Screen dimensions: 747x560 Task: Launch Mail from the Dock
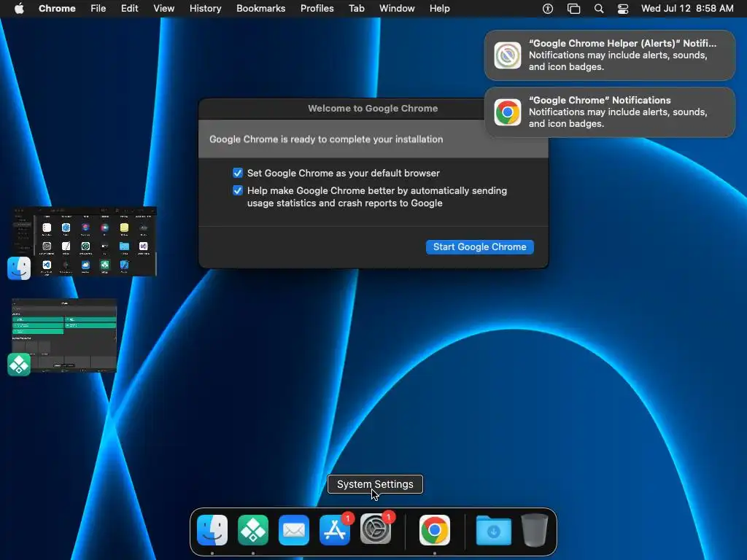coord(294,530)
